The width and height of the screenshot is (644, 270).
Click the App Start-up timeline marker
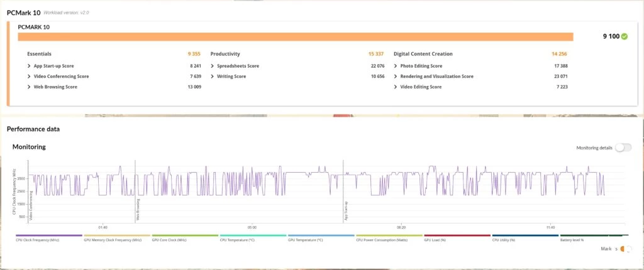pos(346,212)
